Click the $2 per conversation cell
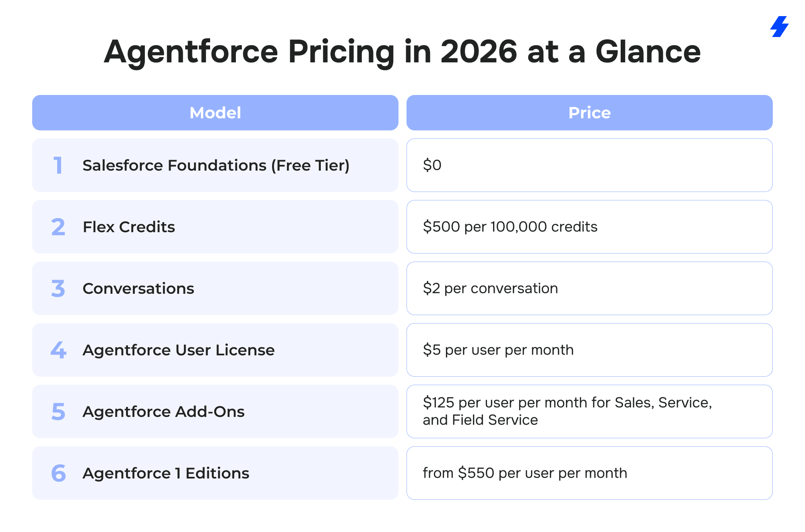Image resolution: width=805 pixels, height=532 pixels. tap(589, 289)
